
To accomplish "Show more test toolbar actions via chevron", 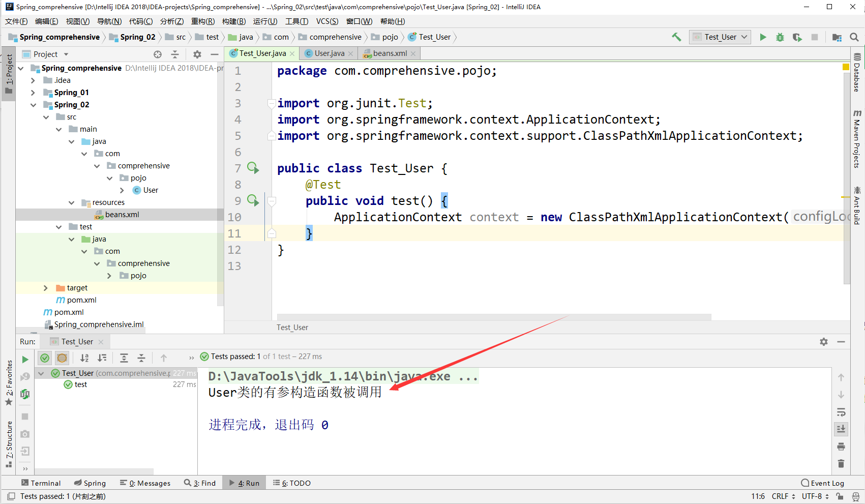I will [x=191, y=358].
